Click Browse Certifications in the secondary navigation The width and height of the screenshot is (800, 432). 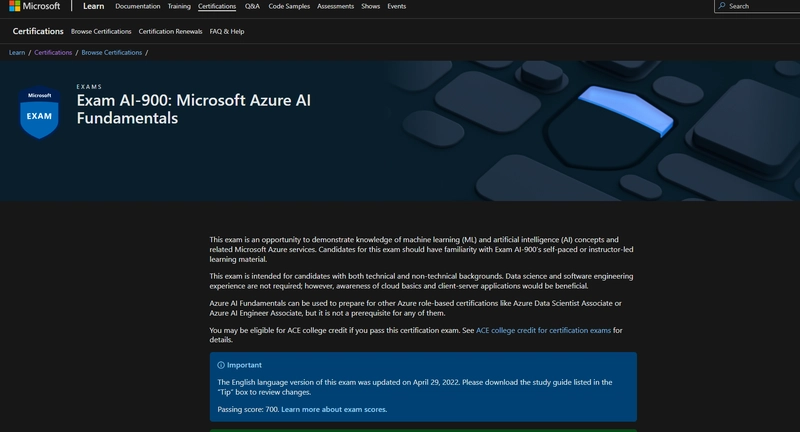click(x=101, y=31)
